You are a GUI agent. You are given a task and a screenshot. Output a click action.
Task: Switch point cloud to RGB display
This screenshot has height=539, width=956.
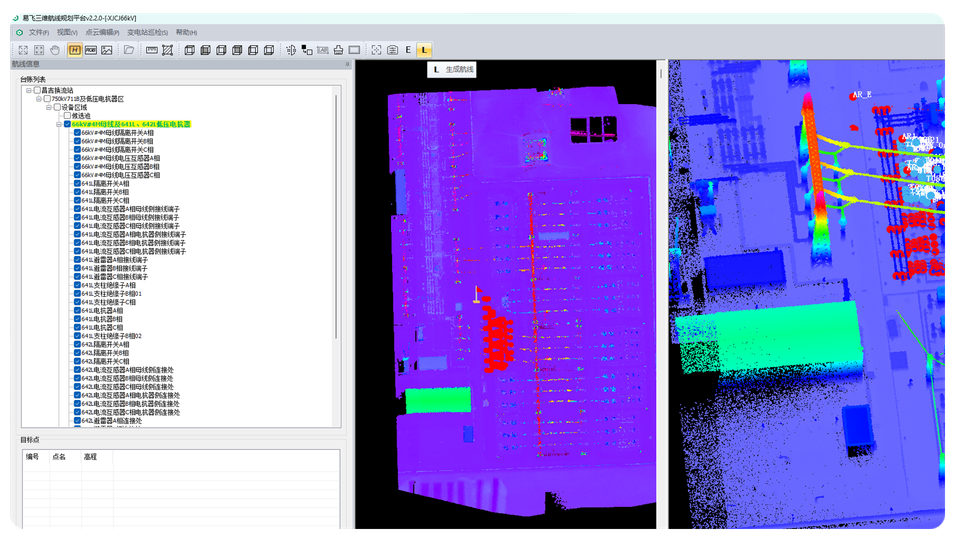coord(90,50)
